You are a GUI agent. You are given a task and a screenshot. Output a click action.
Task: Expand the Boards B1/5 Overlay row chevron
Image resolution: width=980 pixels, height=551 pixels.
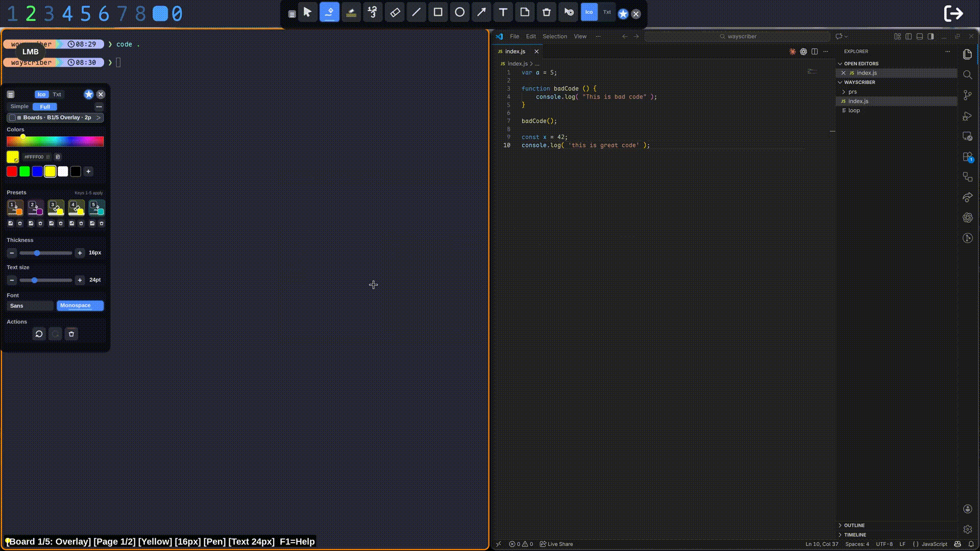99,118
